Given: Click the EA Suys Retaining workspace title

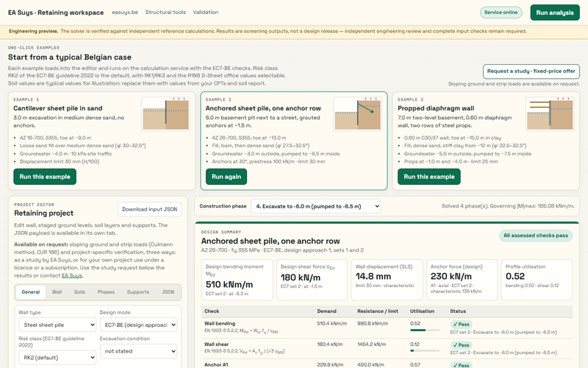Looking at the screenshot, I should tap(56, 13).
